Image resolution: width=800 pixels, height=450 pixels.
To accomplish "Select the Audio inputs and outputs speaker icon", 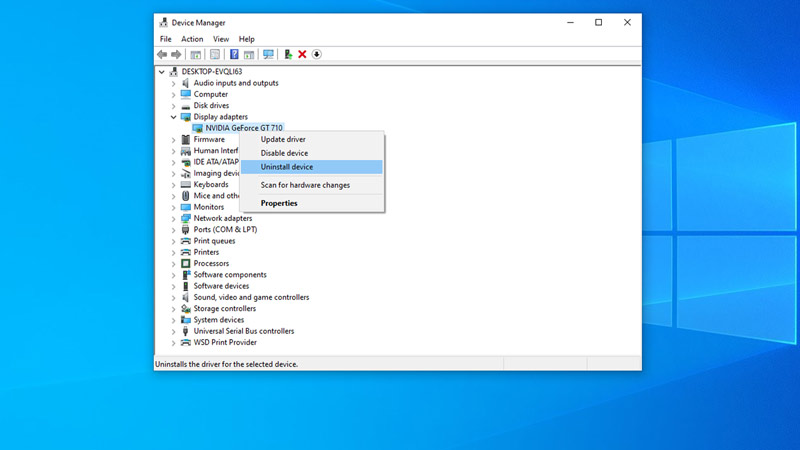I will 186,83.
